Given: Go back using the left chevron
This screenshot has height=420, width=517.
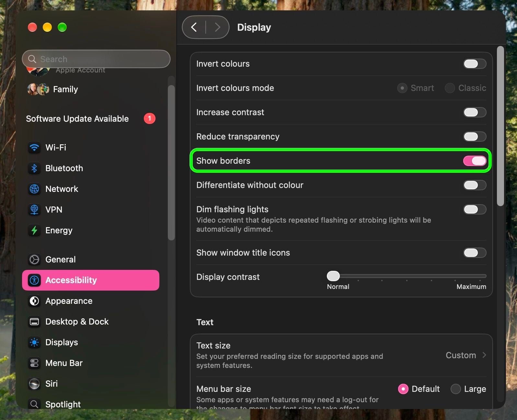Looking at the screenshot, I should pyautogui.click(x=194, y=27).
